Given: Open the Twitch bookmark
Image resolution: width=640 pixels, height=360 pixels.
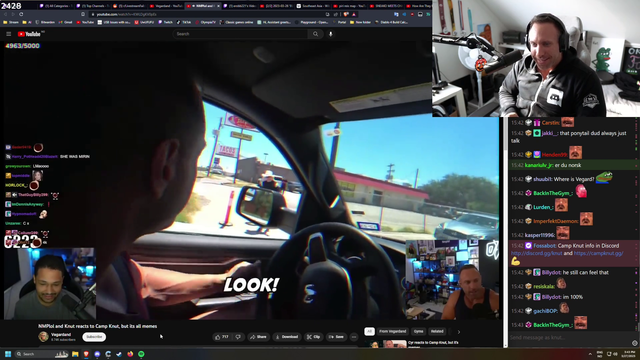Looking at the screenshot, I should coord(165,22).
